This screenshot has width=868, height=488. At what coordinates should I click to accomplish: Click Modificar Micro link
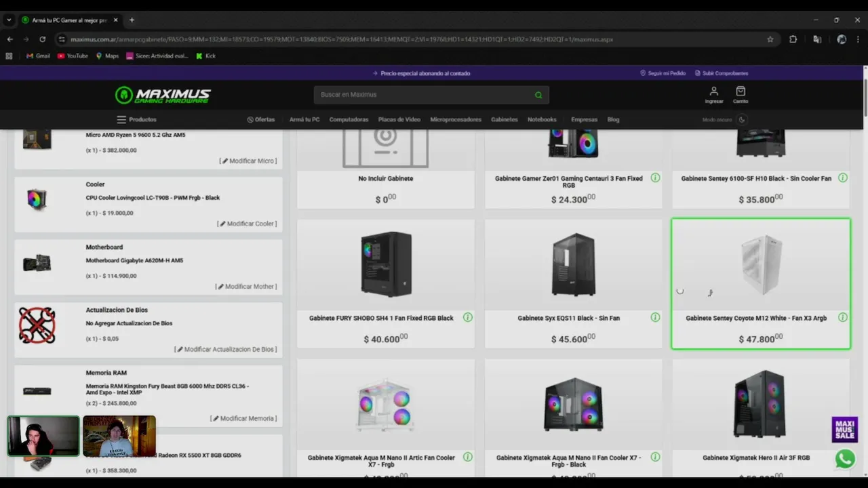pos(248,161)
